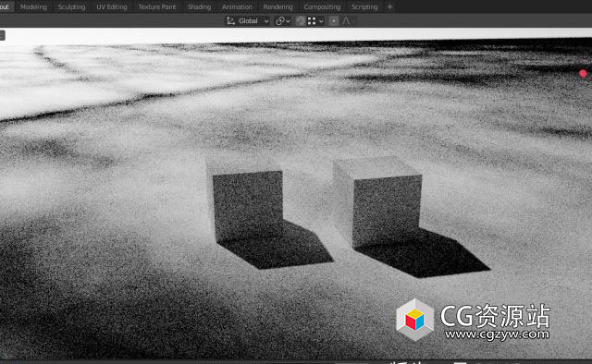Open the Sculpting workspace tab
The width and height of the screenshot is (592, 364).
tap(71, 6)
